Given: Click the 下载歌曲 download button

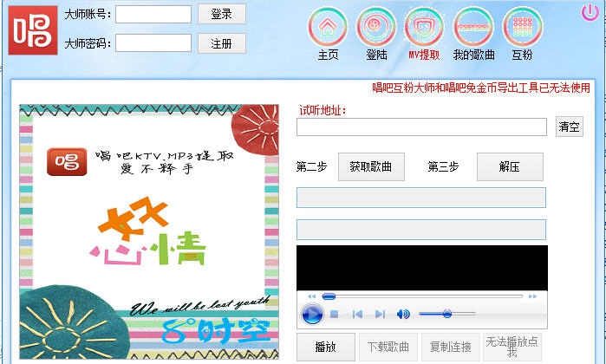Looking at the screenshot, I should (x=388, y=347).
